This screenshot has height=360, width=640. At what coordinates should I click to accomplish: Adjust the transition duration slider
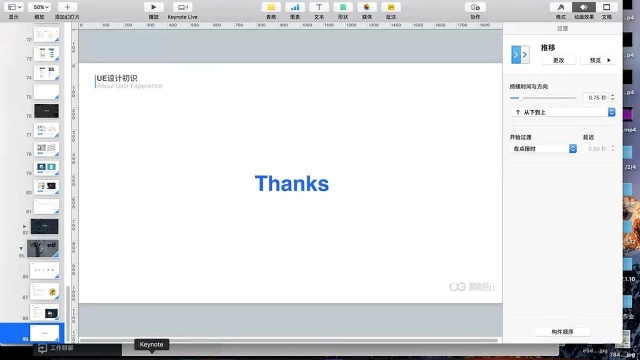pos(543,98)
